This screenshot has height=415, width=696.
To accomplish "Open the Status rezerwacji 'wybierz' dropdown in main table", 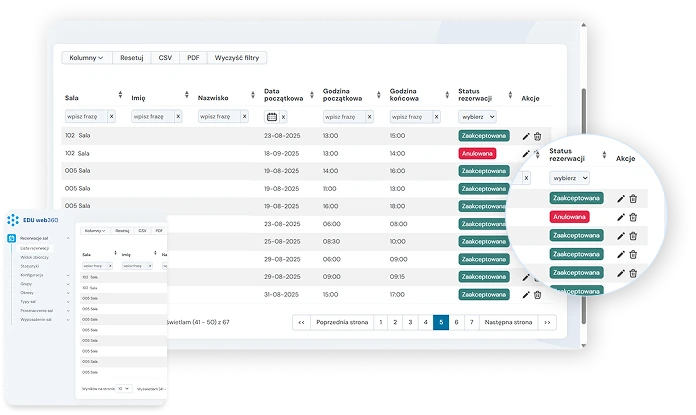I will click(477, 117).
